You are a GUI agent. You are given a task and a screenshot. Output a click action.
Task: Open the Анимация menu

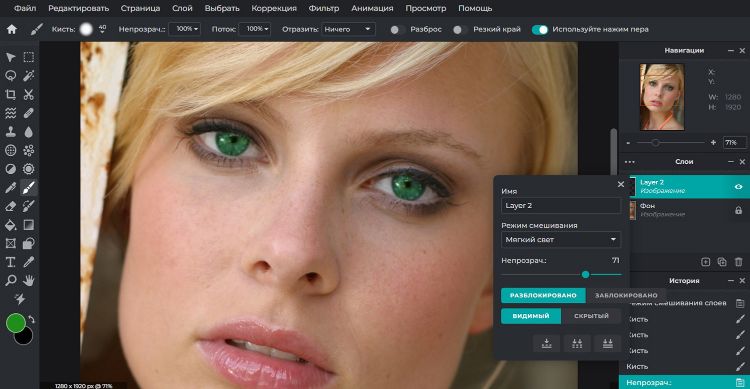[372, 8]
